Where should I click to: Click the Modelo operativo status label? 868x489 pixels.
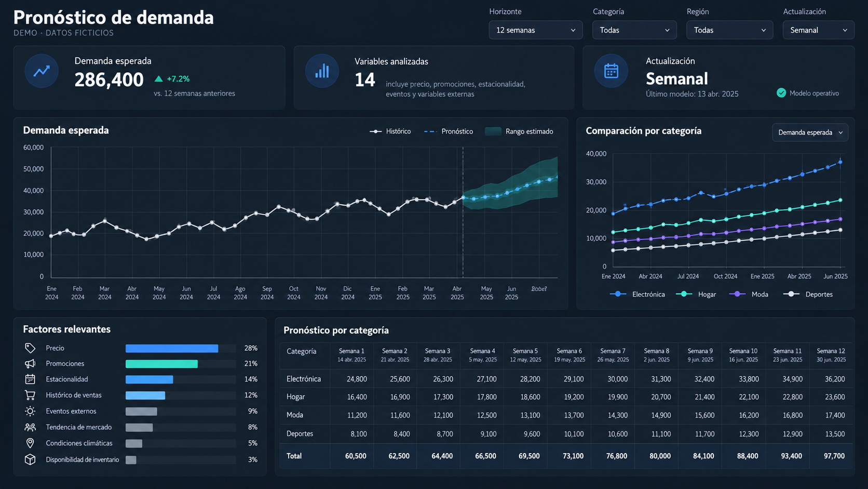814,94
